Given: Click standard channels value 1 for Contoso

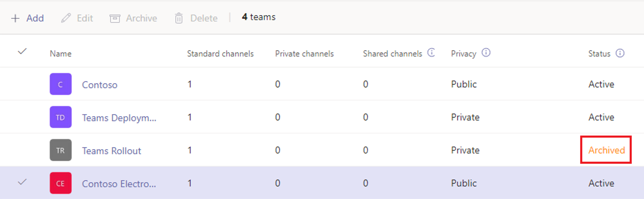Looking at the screenshot, I should [189, 84].
